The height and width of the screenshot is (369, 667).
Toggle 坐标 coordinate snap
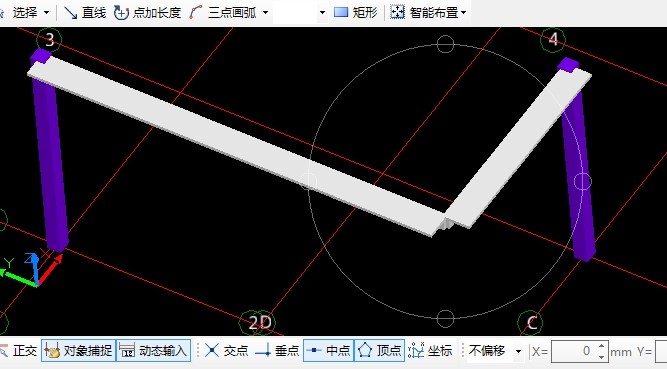[x=430, y=351]
